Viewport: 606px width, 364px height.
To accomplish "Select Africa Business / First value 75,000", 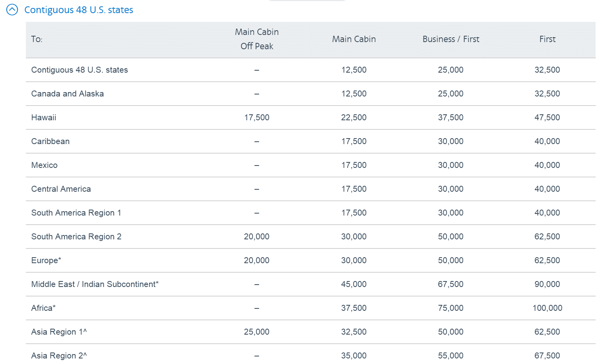I will (451, 308).
